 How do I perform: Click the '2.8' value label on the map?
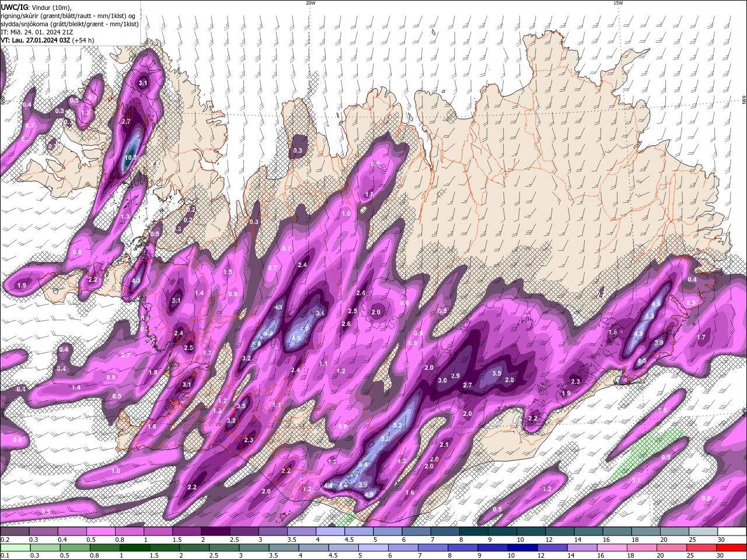(509, 380)
